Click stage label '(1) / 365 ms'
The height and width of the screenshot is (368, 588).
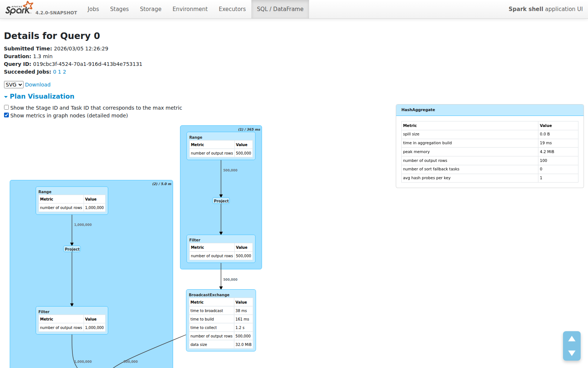click(x=249, y=130)
